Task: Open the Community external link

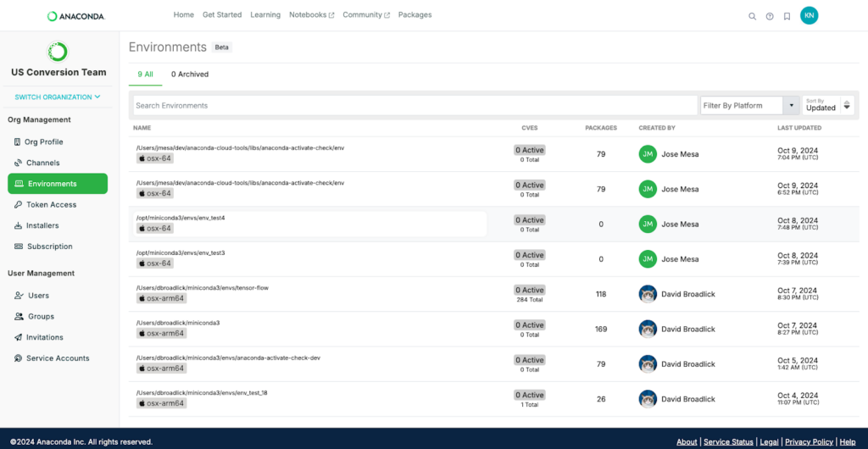Action: (x=366, y=15)
